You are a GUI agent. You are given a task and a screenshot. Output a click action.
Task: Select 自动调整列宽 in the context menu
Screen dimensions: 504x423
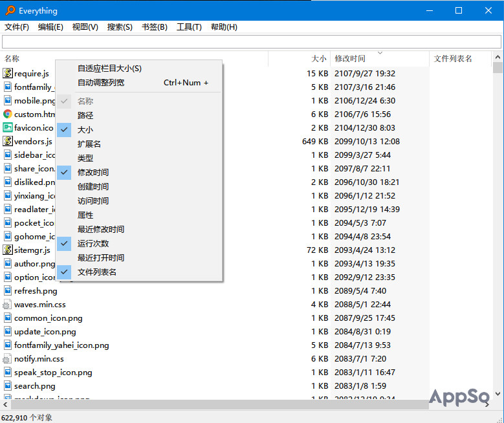[101, 83]
